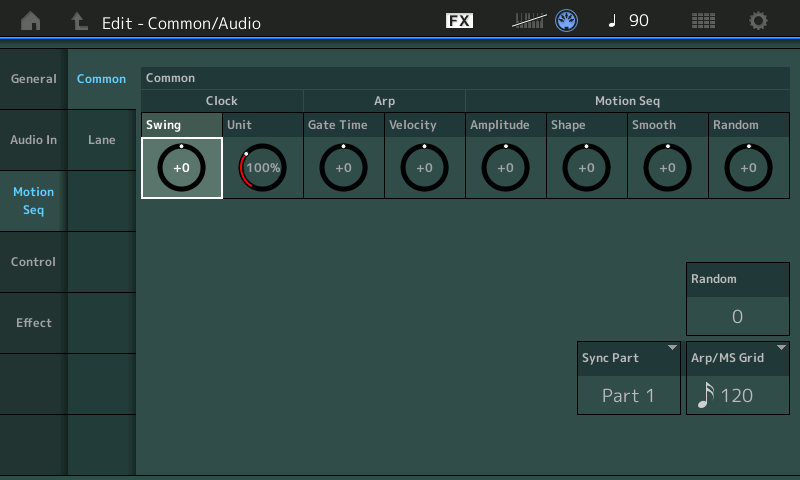The width and height of the screenshot is (800, 480).
Task: Select the Motion Seq Amplitude knob
Action: coord(505,168)
